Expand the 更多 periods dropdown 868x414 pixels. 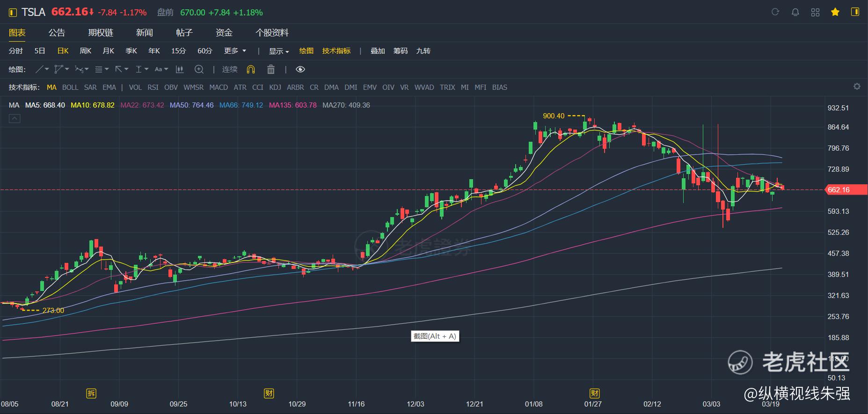coord(235,51)
